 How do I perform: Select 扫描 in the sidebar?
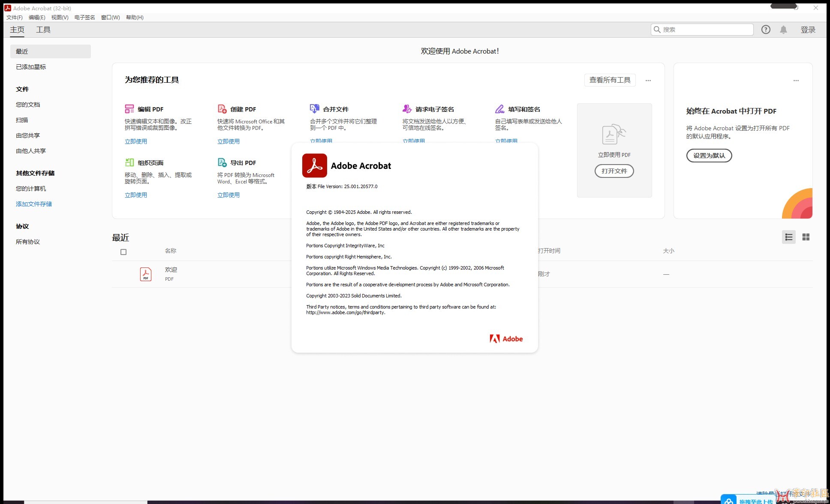[x=22, y=120]
